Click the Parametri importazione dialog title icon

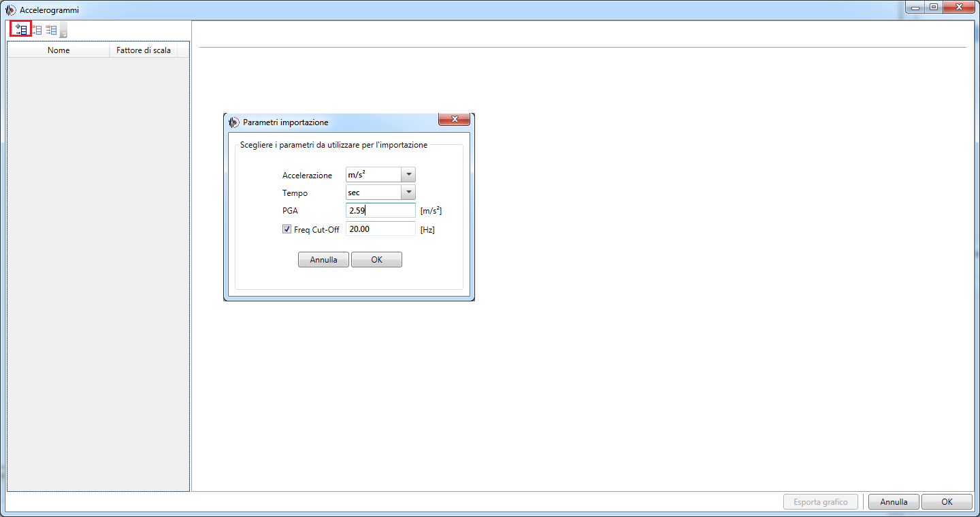coord(235,122)
